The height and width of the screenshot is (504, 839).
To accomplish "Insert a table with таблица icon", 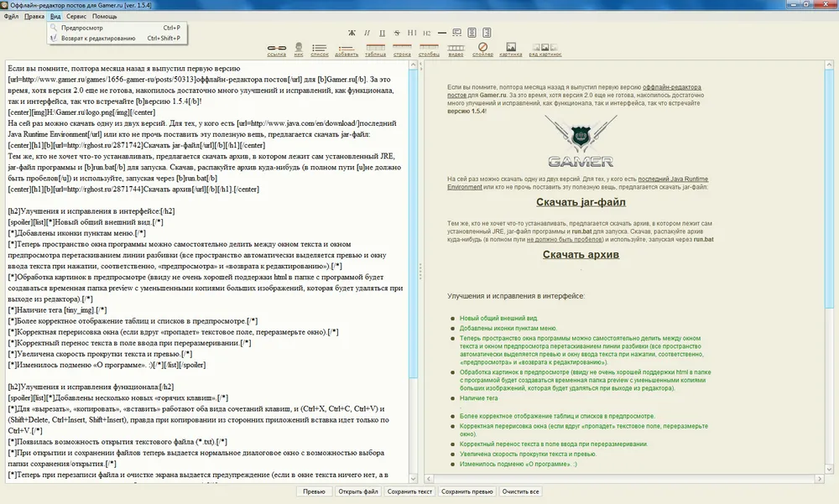I will 375,49.
